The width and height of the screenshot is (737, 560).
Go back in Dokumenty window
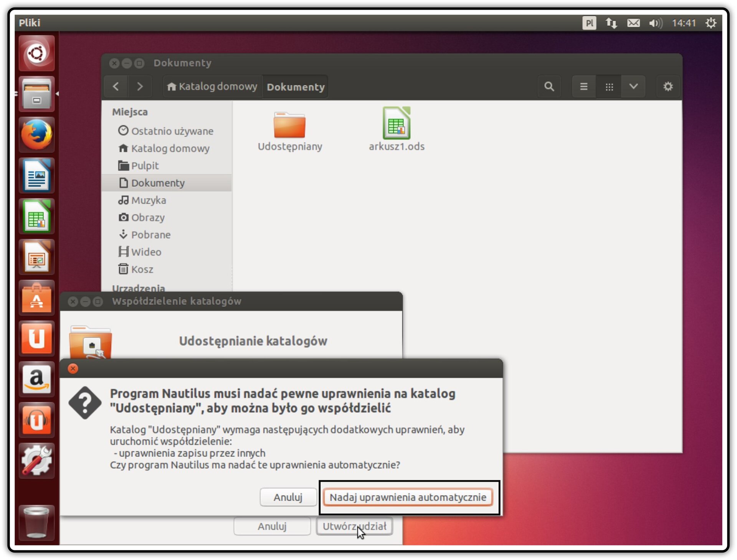pos(116,87)
